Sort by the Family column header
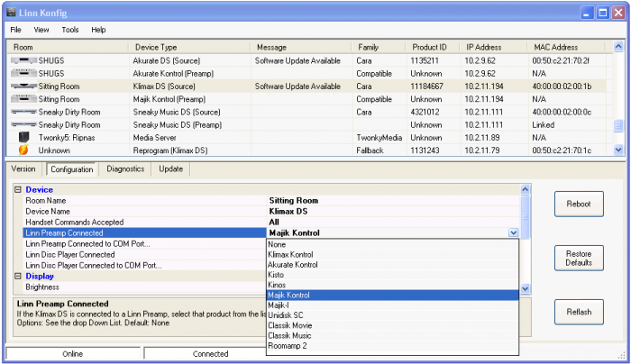Image resolution: width=631 pixels, height=364 pixels. 379,47
